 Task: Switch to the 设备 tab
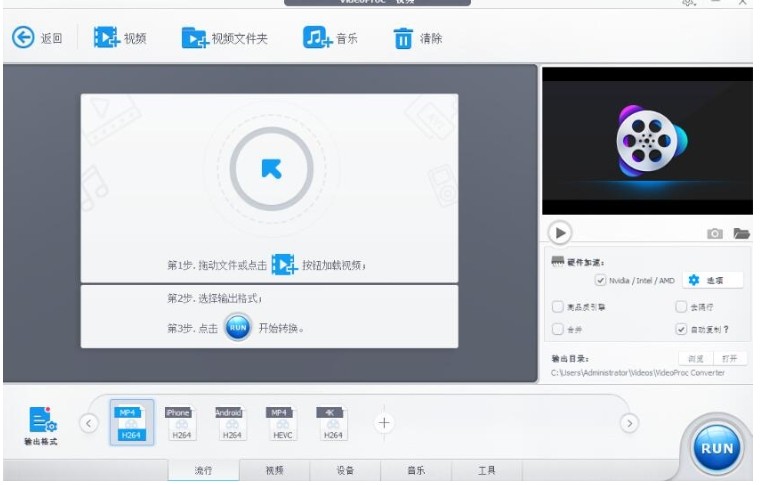[x=345, y=470]
